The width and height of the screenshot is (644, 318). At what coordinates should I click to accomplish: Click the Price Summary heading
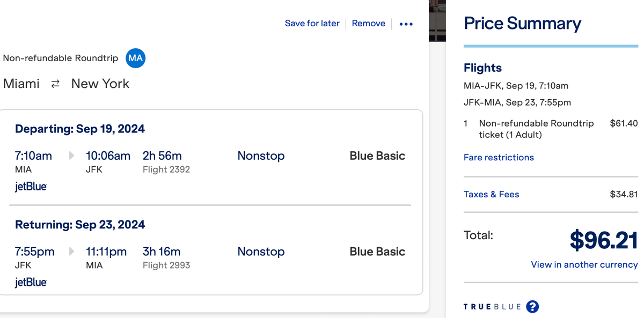[522, 24]
